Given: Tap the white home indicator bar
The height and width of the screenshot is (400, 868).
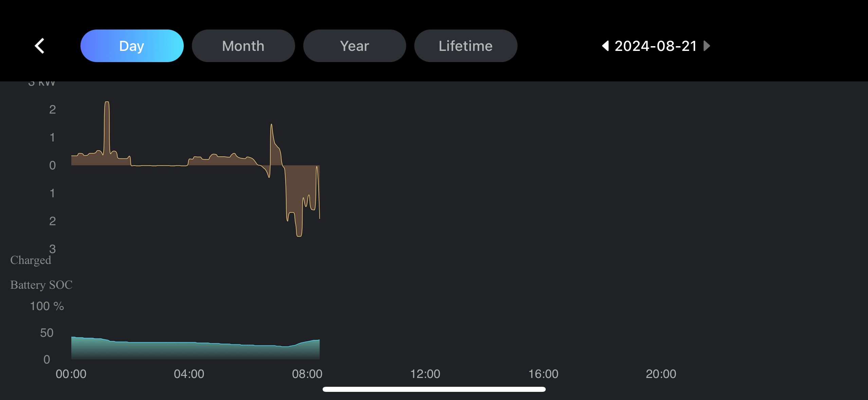Looking at the screenshot, I should 434,389.
